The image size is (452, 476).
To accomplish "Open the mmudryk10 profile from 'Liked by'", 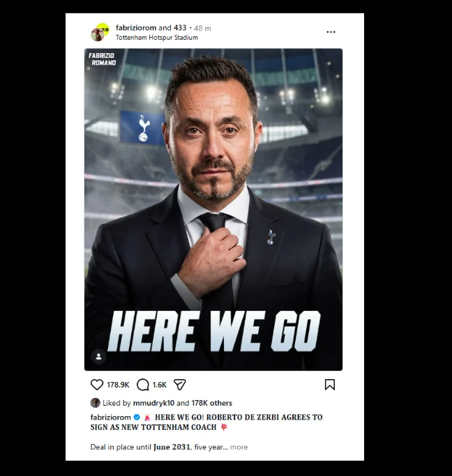I will (153, 403).
